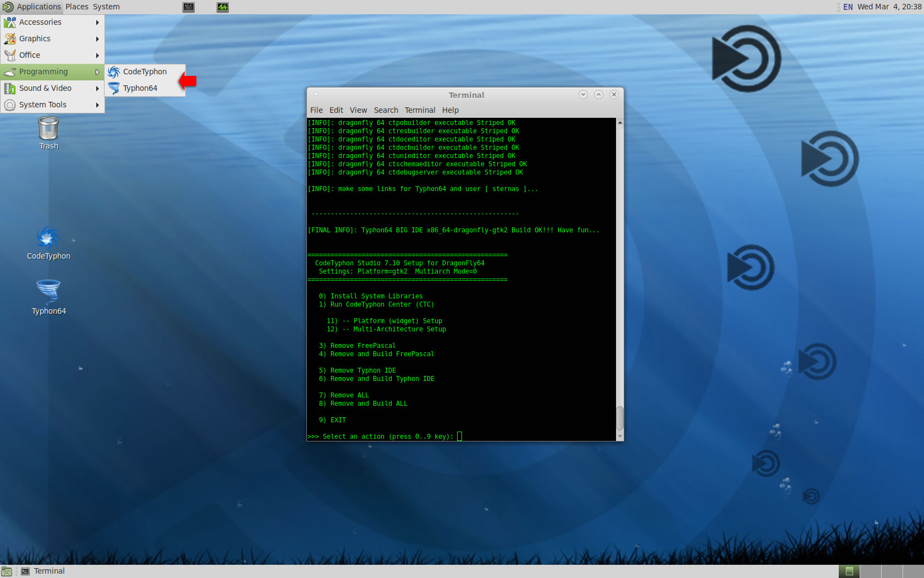Click the Terminal scrollbar up arrow
Image resolution: width=924 pixels, height=578 pixels.
620,122
